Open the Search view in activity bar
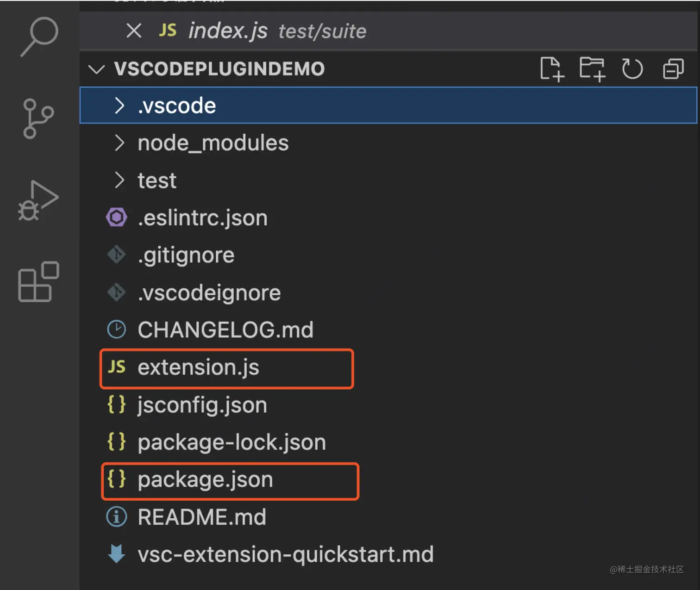This screenshot has width=700, height=590. click(x=39, y=36)
